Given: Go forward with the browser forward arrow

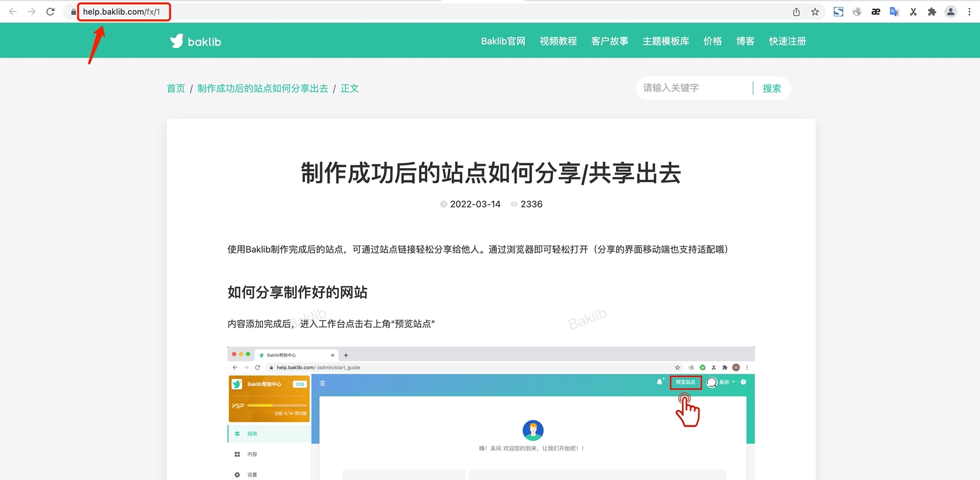Looking at the screenshot, I should pyautogui.click(x=32, y=12).
